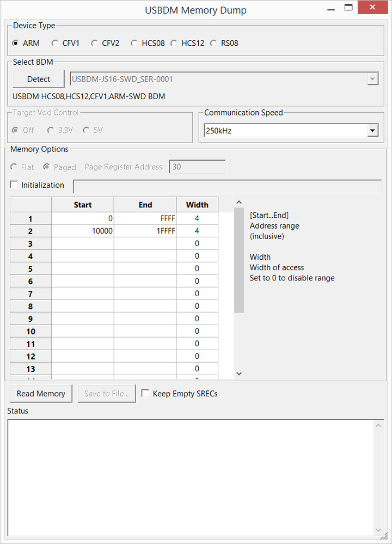
Task: Click the Read Memory button
Action: click(x=41, y=393)
